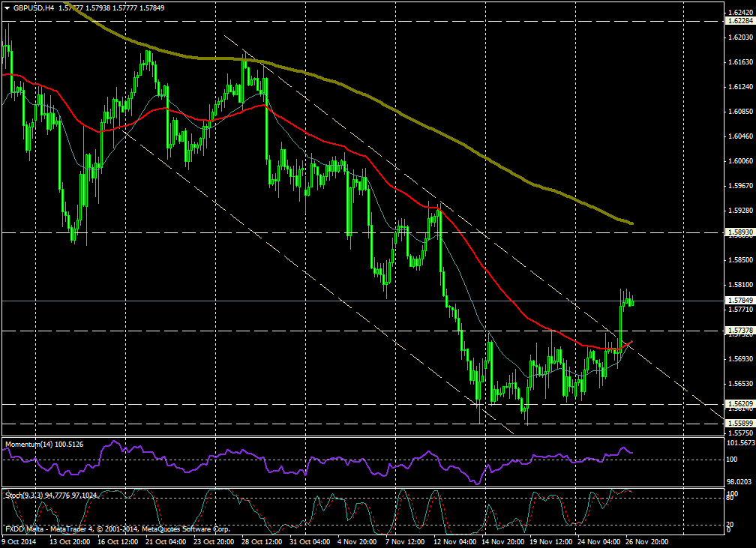Click the 1.57378 horizontal level price tag

[x=739, y=330]
